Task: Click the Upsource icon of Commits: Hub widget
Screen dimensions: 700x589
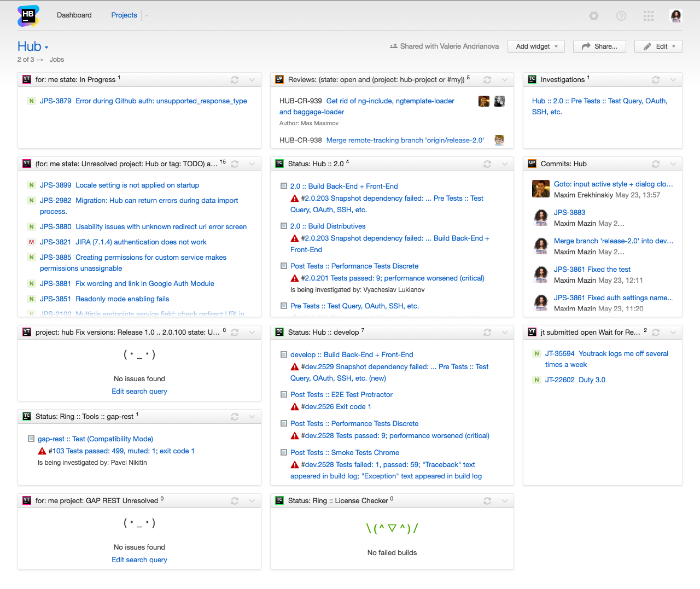Action: tap(532, 164)
